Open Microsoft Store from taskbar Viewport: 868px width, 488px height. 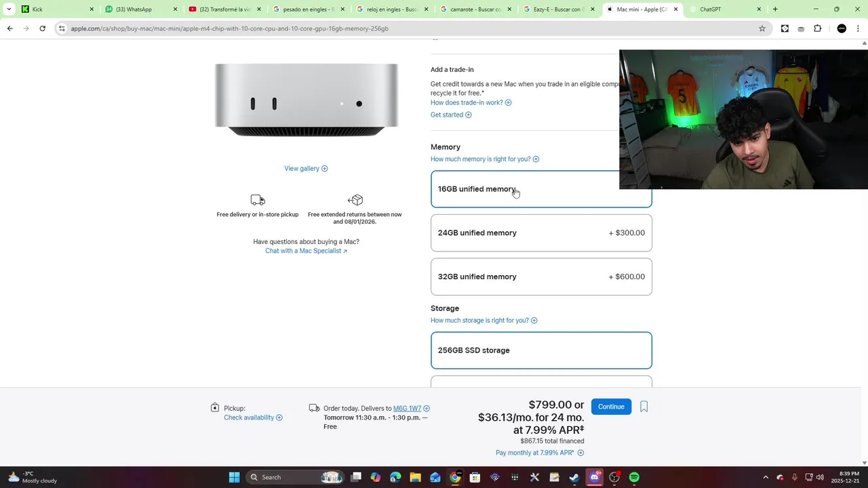(x=475, y=477)
